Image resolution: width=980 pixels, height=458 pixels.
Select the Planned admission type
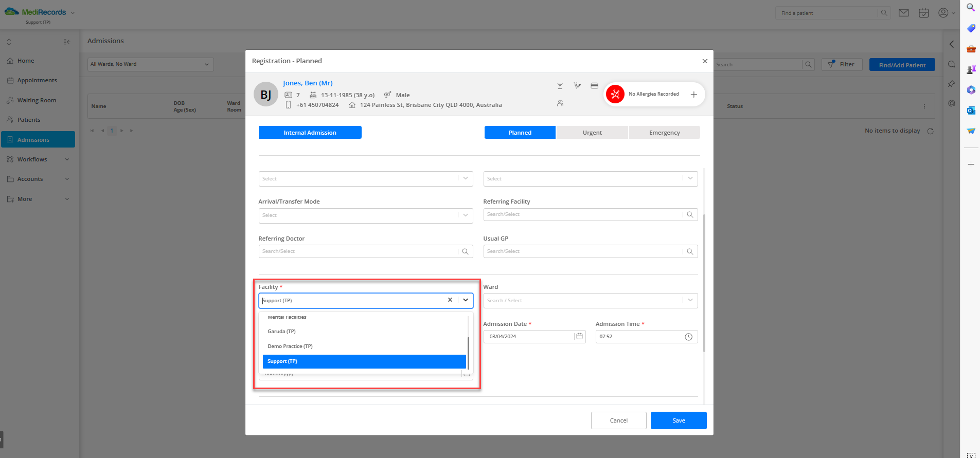coord(520,133)
